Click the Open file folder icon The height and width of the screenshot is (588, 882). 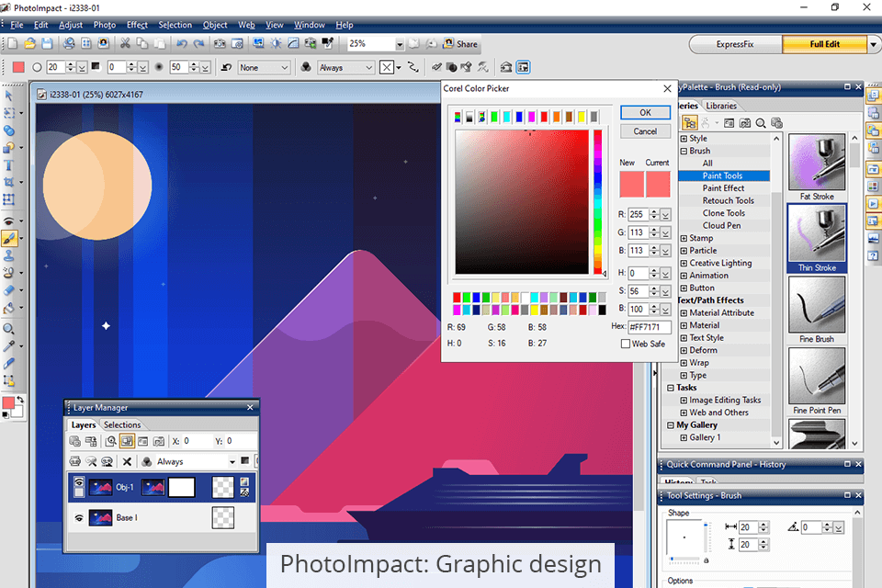[x=29, y=43]
